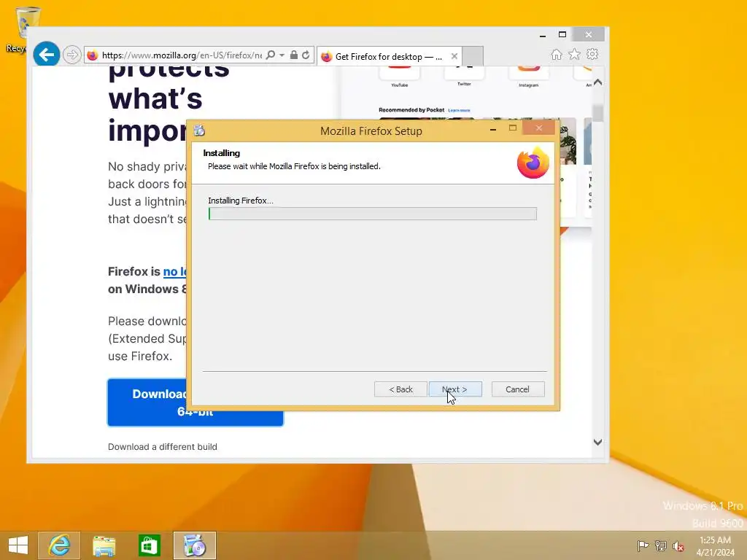Click the Internet Explorer back arrow button

[x=46, y=55]
